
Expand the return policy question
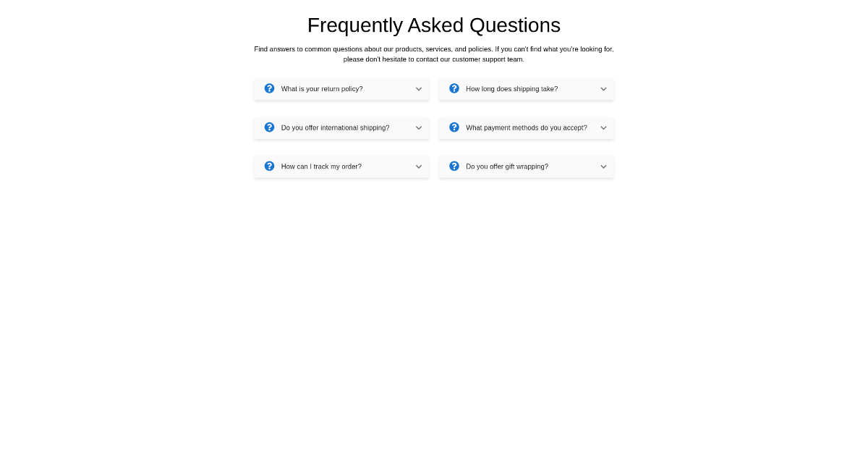point(418,88)
